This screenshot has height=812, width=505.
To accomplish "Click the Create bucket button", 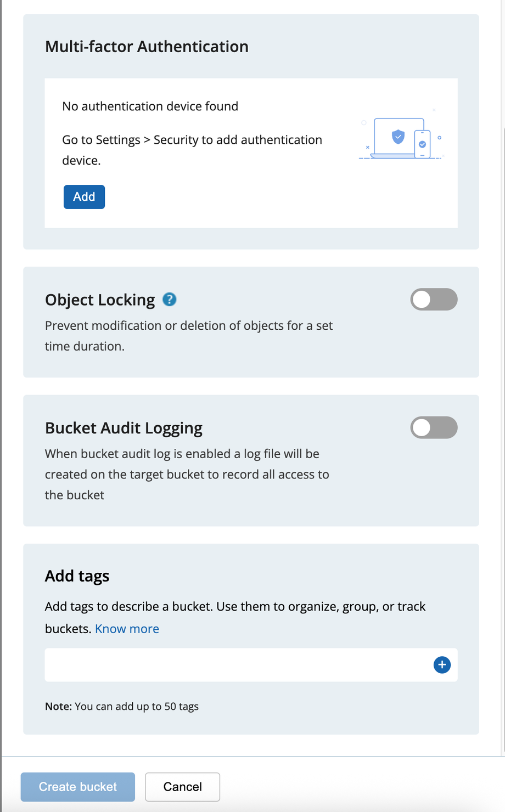I will click(78, 787).
